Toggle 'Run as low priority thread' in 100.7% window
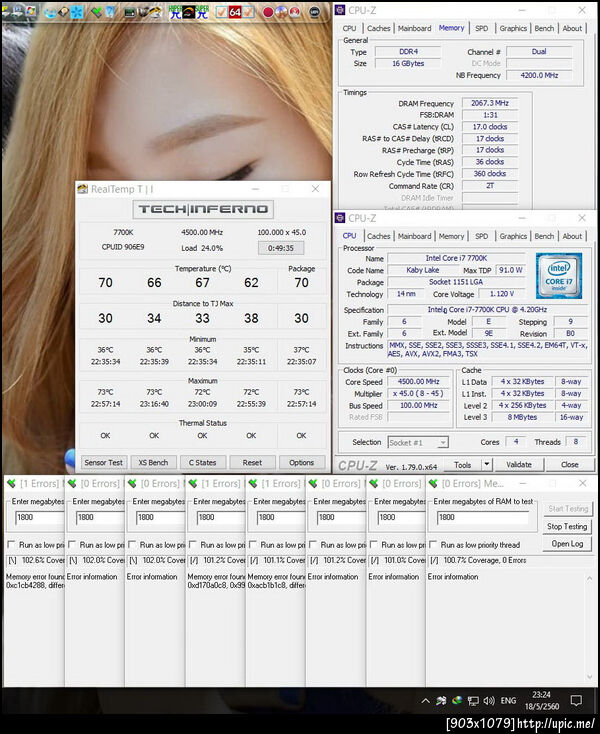 tap(433, 544)
